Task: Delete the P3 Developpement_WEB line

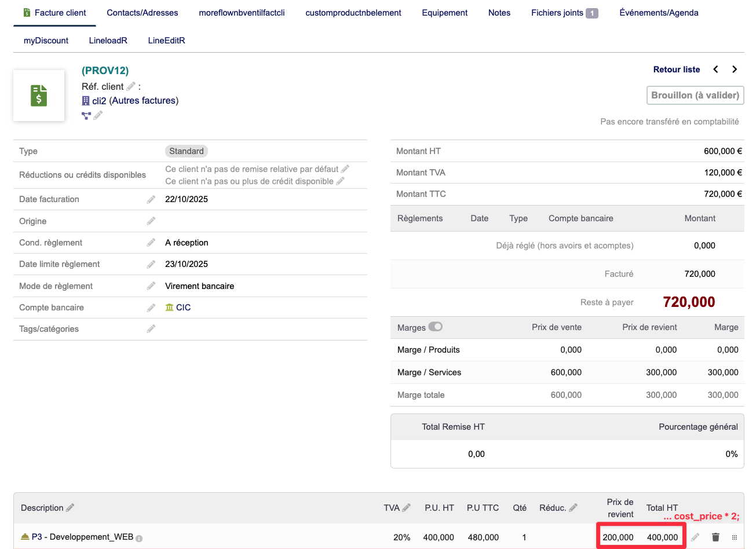Action: 715,537
